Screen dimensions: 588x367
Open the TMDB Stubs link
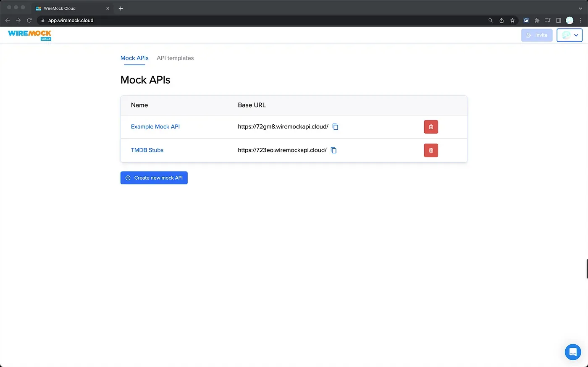pos(147,150)
